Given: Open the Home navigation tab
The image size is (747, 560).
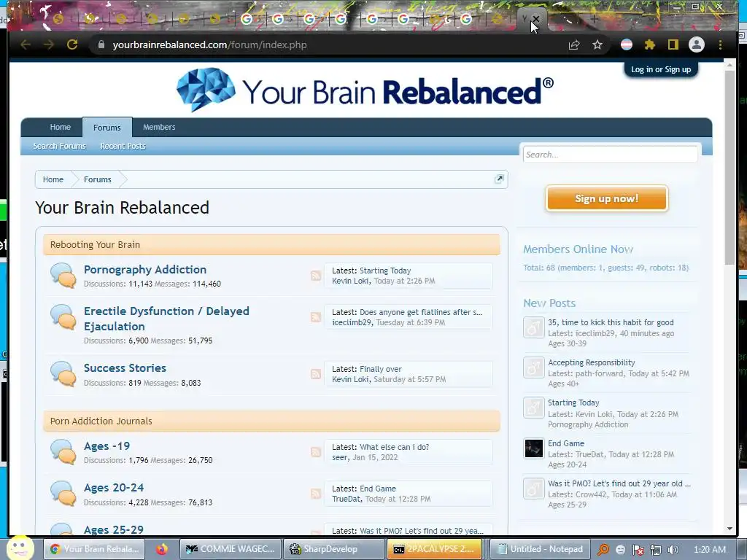Looking at the screenshot, I should 60,127.
